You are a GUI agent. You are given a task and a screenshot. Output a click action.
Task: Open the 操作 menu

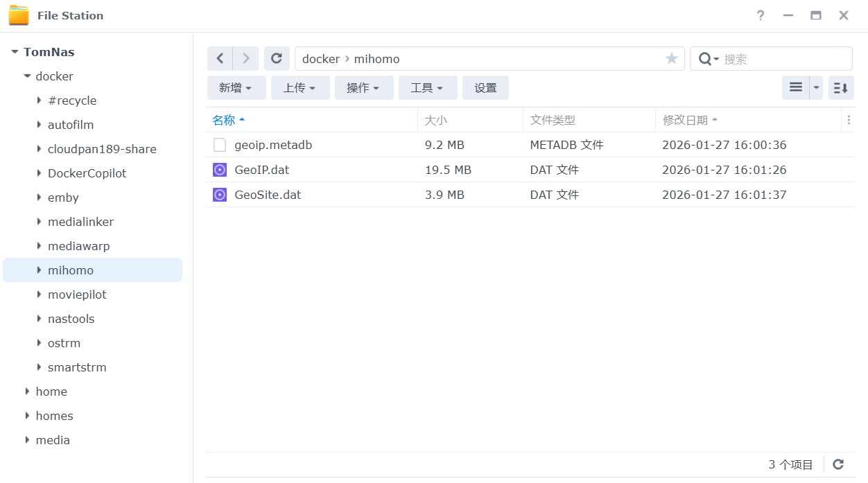point(364,88)
